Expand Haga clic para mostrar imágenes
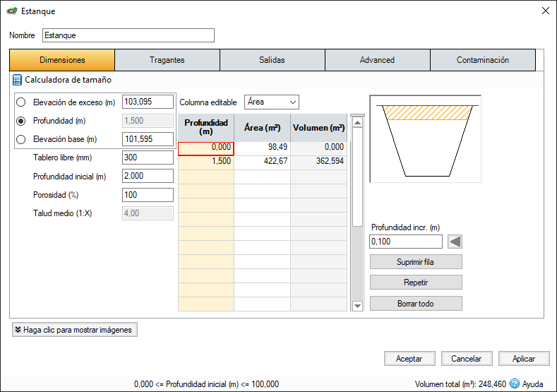Viewport: 557px width, 392px height. click(75, 330)
